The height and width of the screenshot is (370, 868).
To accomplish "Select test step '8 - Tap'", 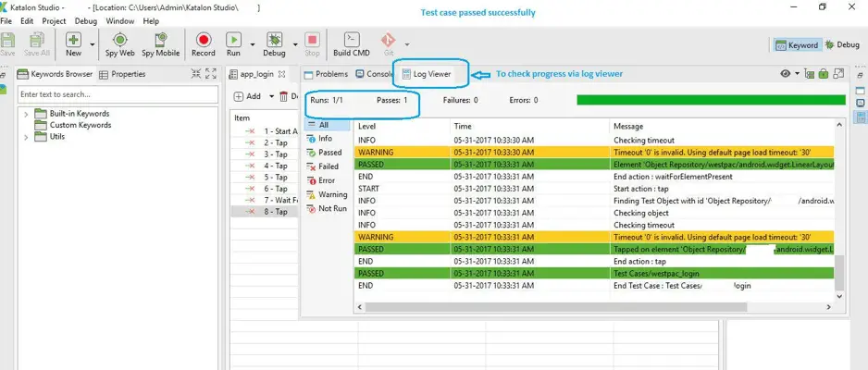I will point(265,211).
